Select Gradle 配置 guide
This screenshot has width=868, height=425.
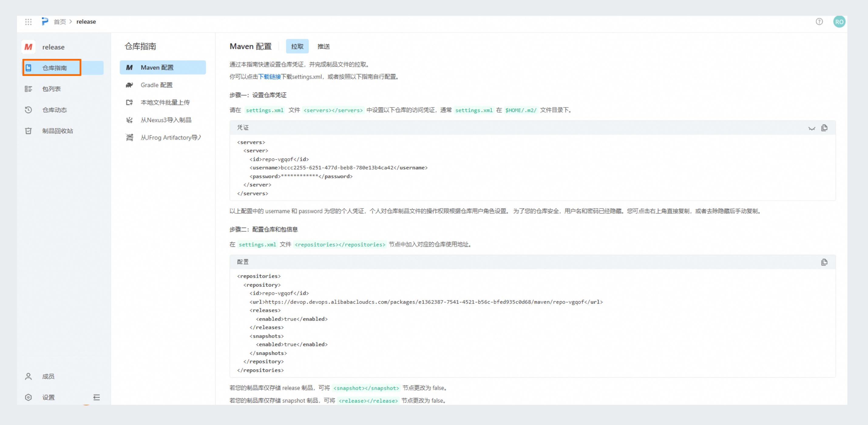pyautogui.click(x=157, y=85)
